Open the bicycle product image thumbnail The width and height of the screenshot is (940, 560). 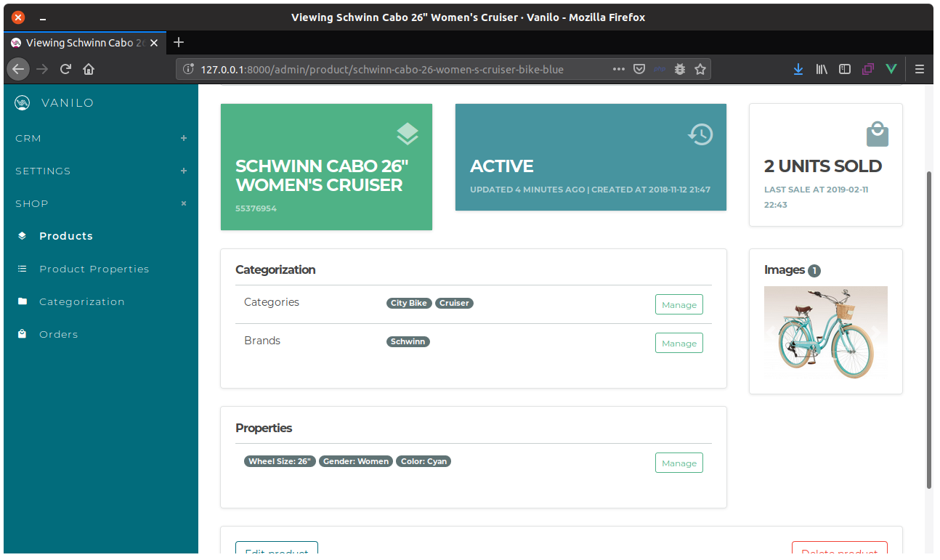tap(826, 333)
